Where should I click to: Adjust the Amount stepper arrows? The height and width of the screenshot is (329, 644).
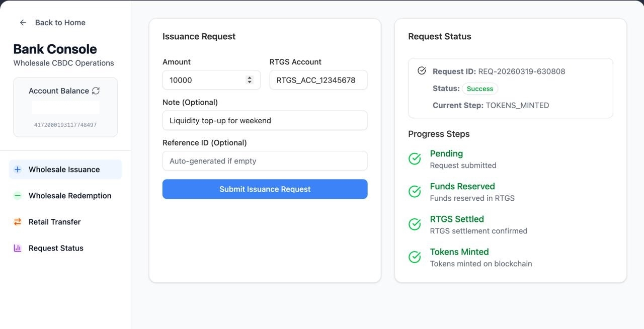click(x=249, y=80)
